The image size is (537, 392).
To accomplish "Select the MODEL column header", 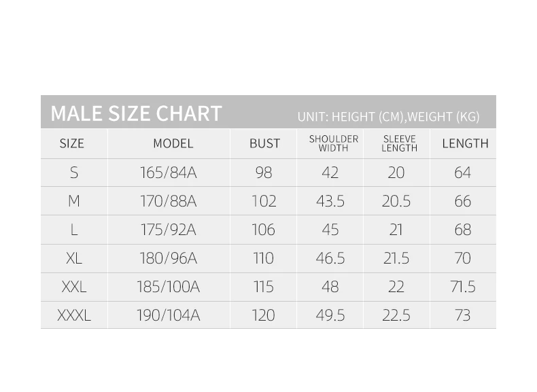I will tap(173, 143).
